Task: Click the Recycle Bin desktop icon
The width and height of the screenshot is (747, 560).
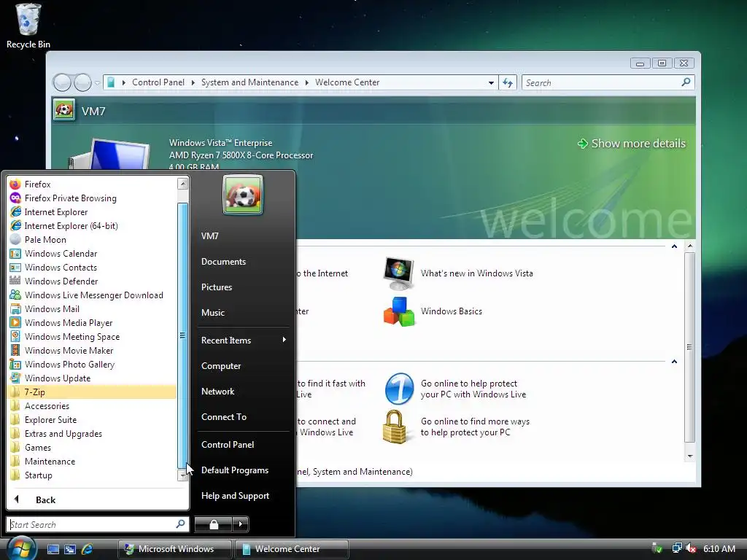Action: (x=28, y=26)
